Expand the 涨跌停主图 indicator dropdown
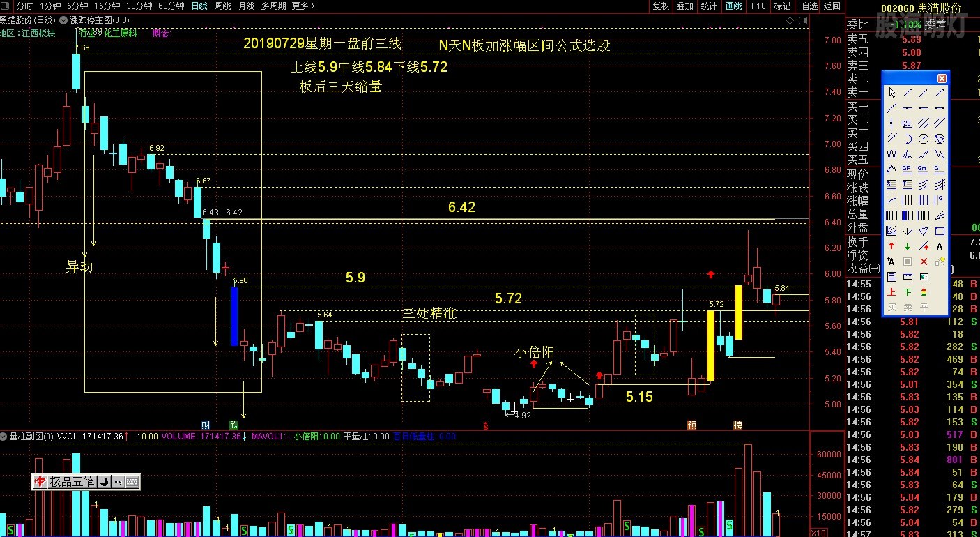The height and width of the screenshot is (537, 980). point(64,20)
